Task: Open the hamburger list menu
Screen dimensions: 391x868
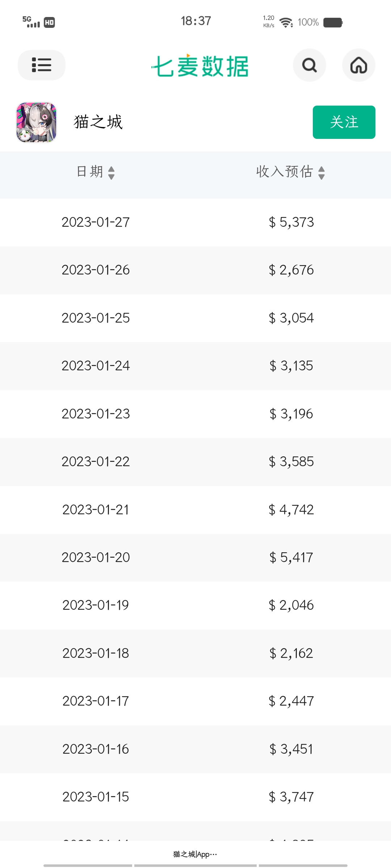Action: 42,65
